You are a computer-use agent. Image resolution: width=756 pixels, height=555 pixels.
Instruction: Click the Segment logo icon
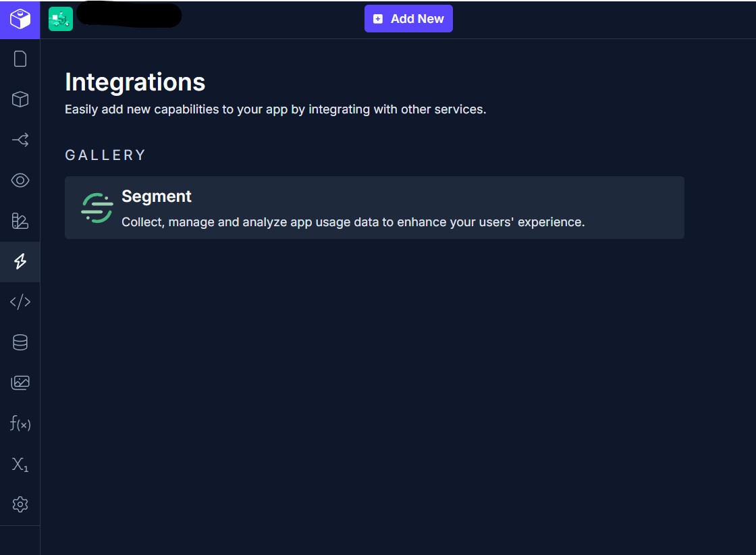point(97,208)
